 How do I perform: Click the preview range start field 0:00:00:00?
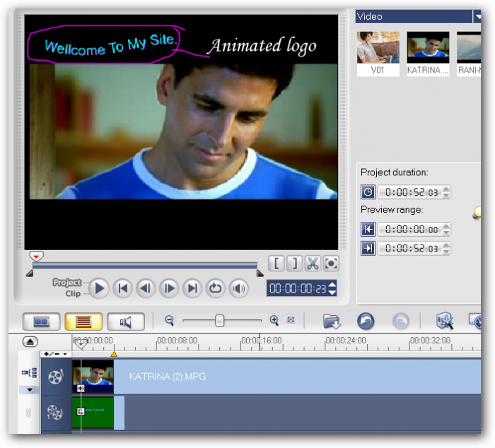[411, 229]
